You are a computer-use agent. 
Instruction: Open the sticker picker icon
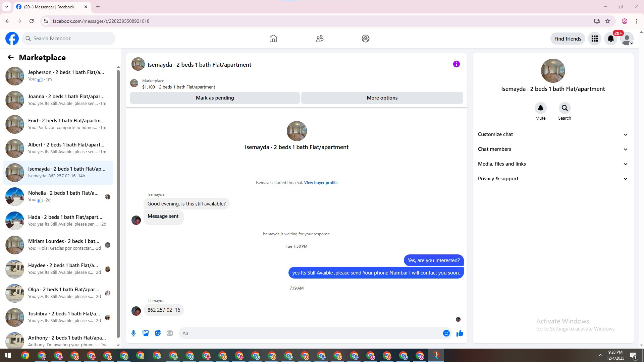158,333
